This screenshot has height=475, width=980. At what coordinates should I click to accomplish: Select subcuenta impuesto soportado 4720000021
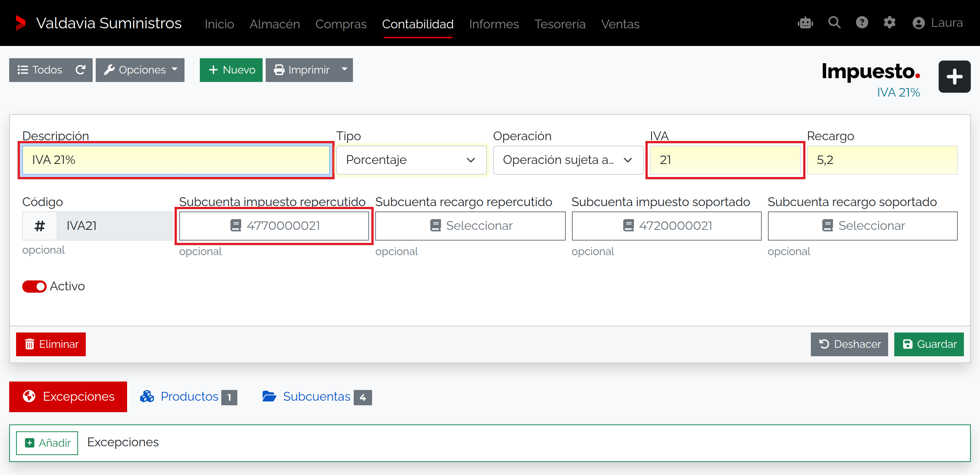(666, 226)
